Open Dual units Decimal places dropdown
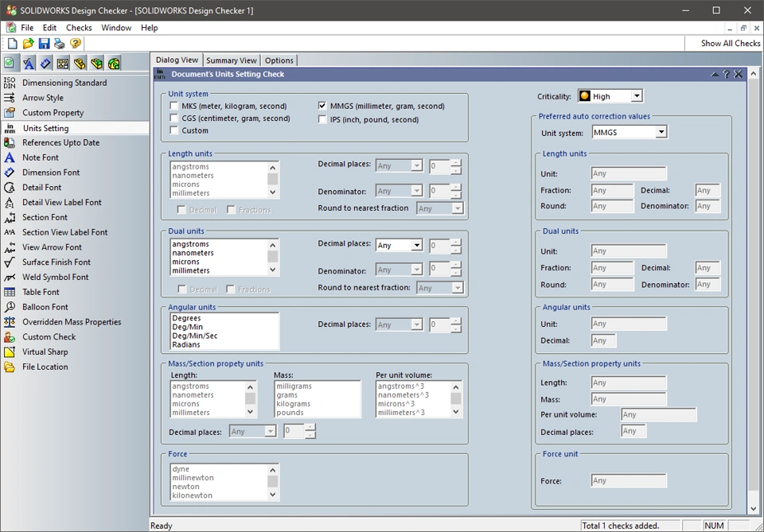This screenshot has height=532, width=764. click(x=416, y=245)
